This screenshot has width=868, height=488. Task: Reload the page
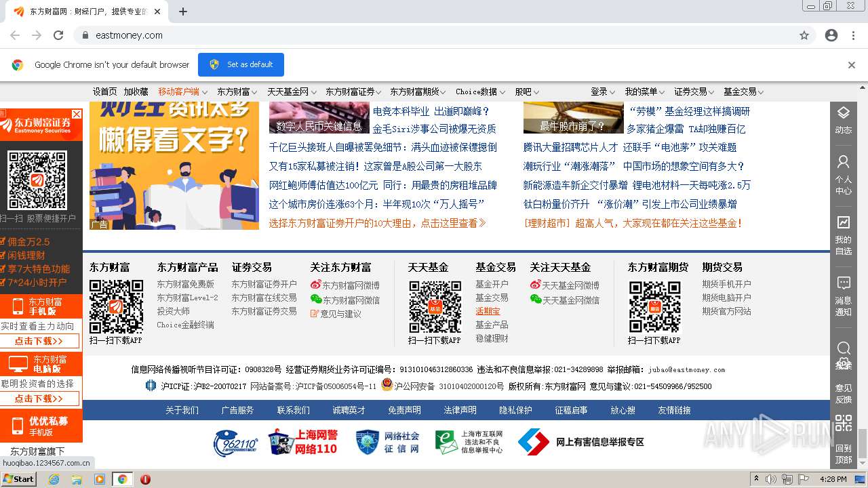[58, 35]
